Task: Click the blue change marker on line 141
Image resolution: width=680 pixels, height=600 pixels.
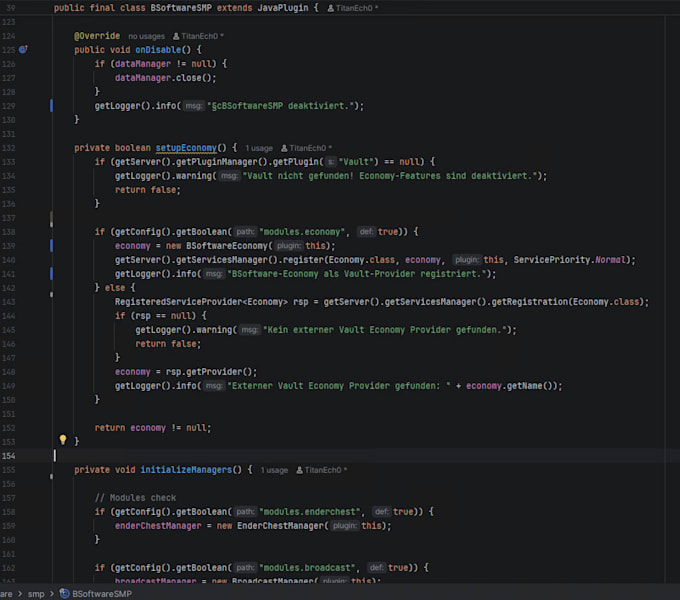Action: click(x=51, y=274)
